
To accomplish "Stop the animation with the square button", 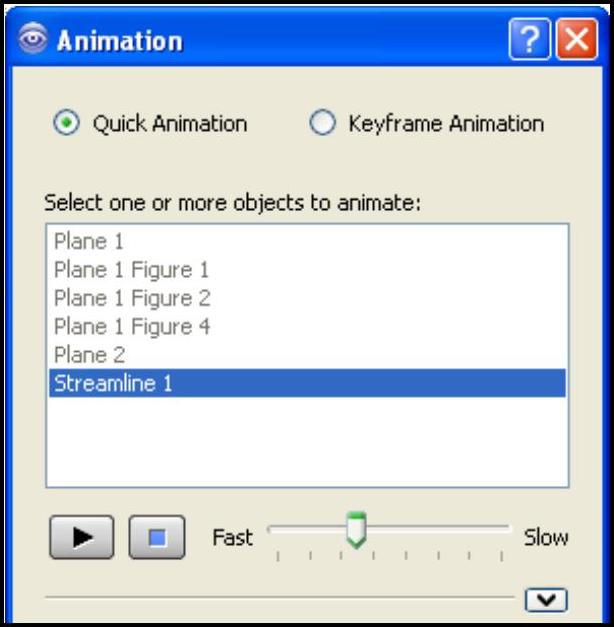I will 157,538.
